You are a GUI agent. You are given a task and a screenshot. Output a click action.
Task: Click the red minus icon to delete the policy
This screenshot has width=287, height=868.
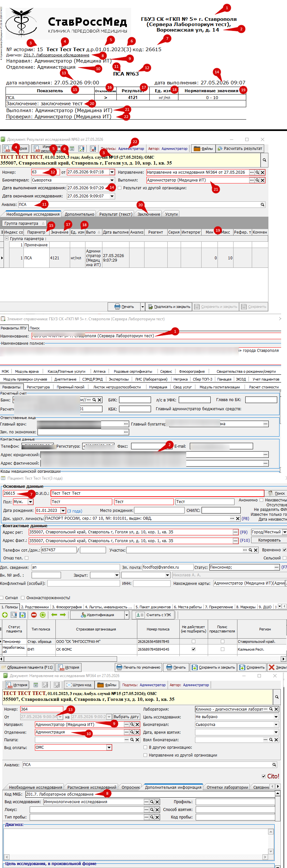(x=34, y=615)
